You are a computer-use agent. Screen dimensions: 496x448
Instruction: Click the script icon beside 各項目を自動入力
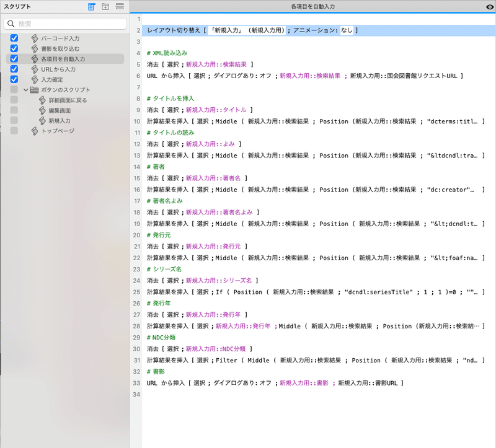35,59
